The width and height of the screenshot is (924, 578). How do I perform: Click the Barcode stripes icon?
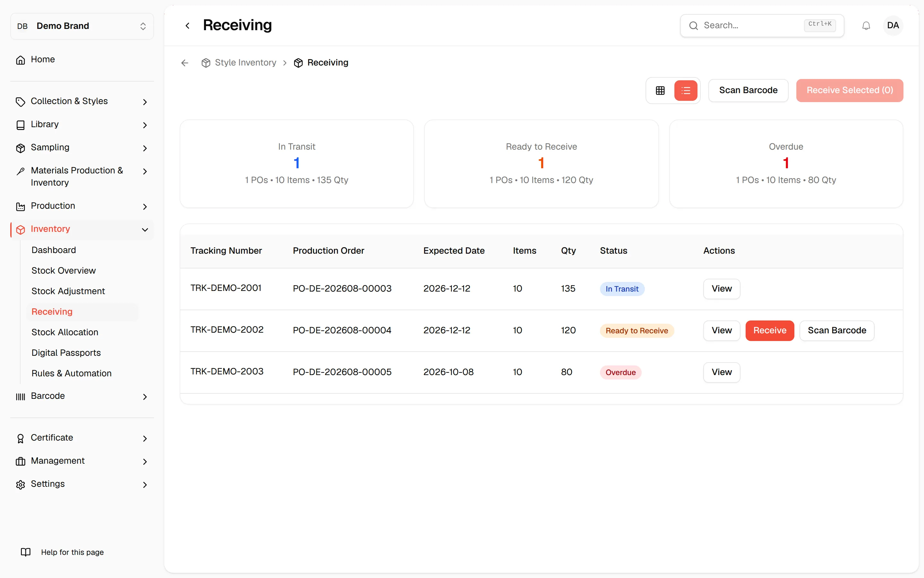pos(21,397)
